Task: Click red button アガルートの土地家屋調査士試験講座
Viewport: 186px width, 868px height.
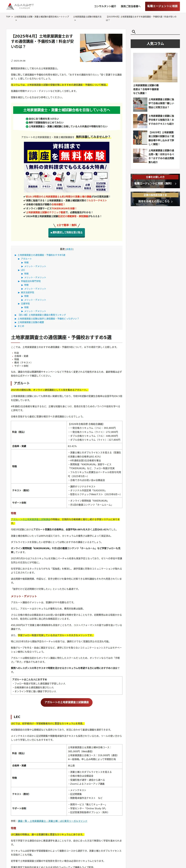Action: 66,702
